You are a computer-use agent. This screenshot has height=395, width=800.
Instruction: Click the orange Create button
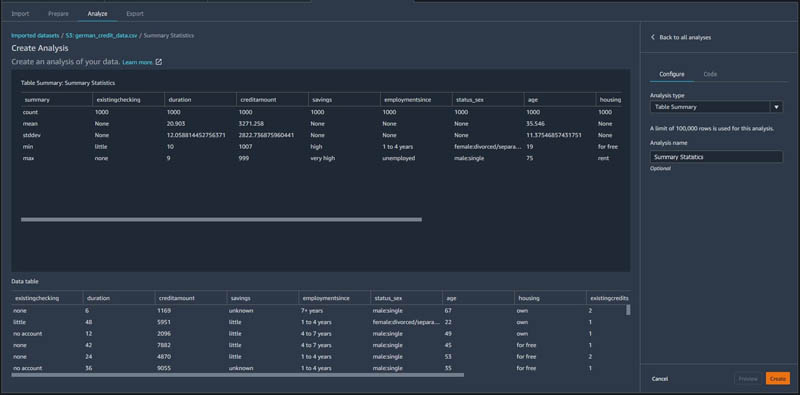(778, 379)
